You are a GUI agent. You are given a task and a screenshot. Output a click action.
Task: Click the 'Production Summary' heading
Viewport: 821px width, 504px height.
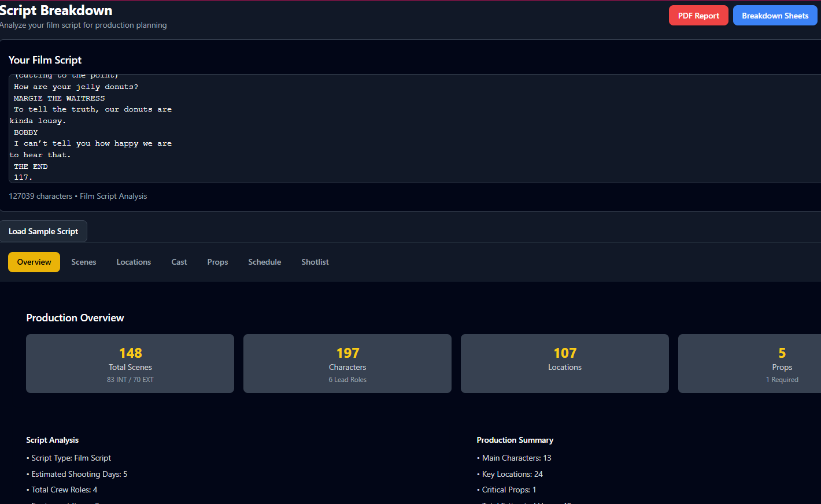(x=515, y=440)
